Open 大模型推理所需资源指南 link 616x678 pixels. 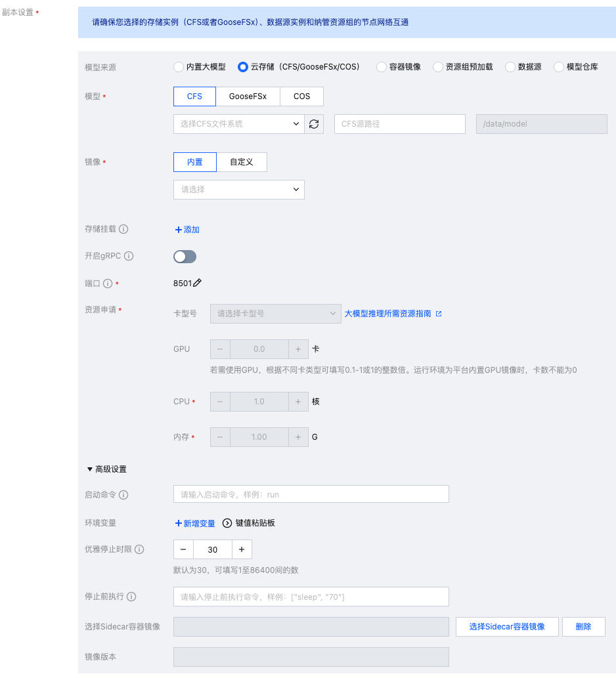(387, 314)
